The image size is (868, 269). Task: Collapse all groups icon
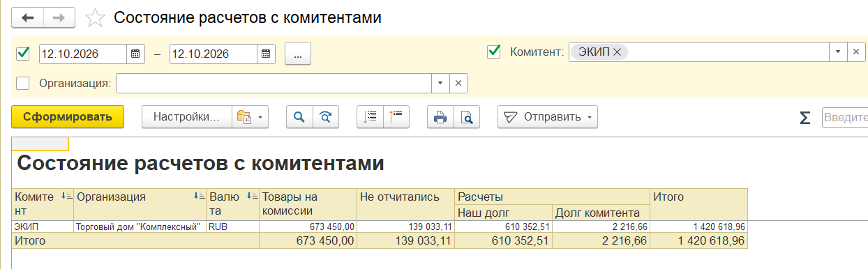tap(396, 117)
